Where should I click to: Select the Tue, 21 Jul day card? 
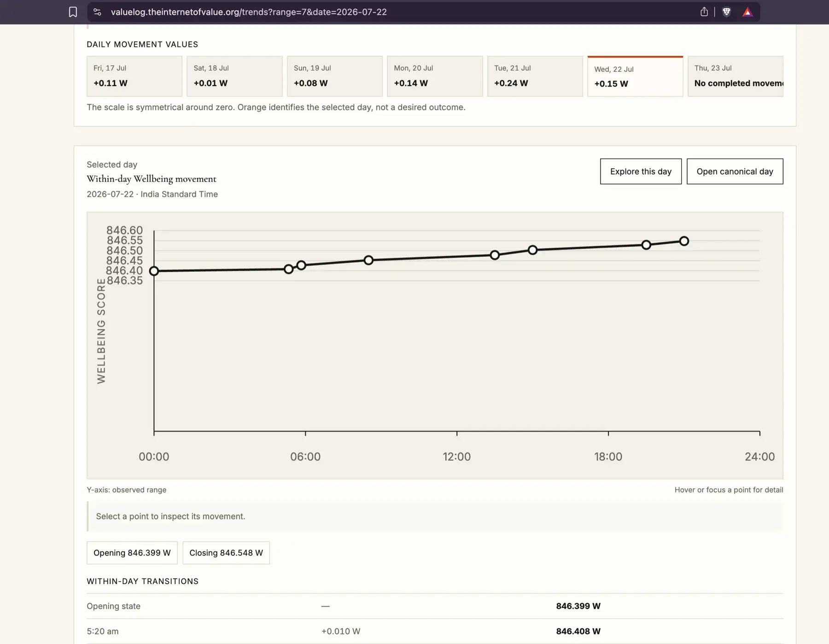coord(535,76)
